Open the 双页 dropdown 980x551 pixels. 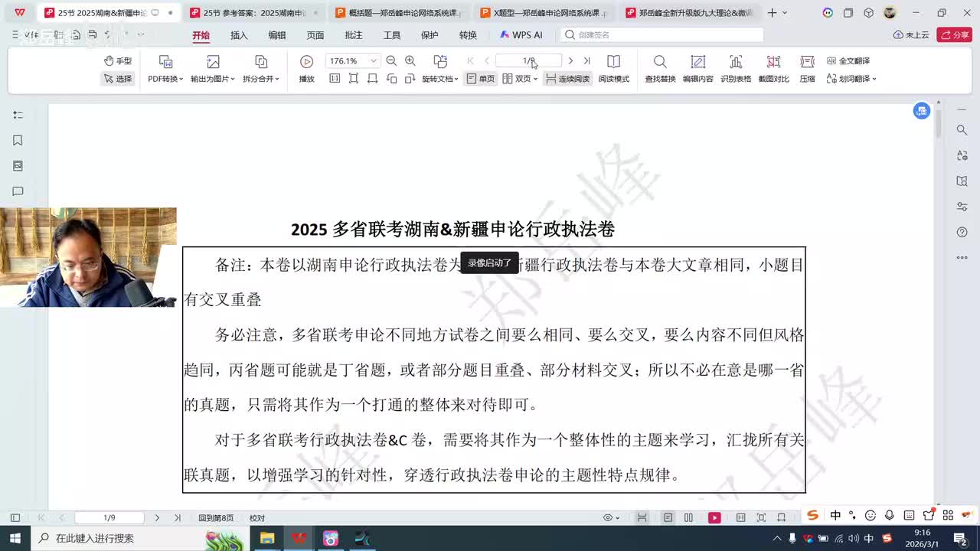[x=520, y=78]
